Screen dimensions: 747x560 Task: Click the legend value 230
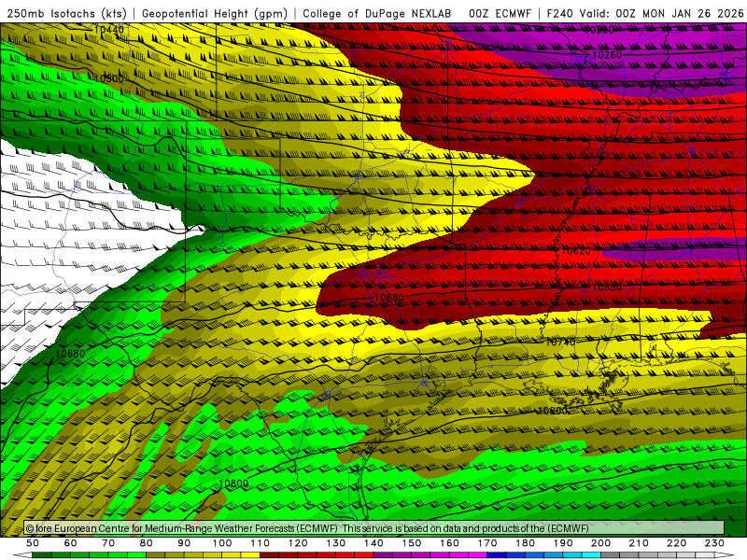(714, 543)
